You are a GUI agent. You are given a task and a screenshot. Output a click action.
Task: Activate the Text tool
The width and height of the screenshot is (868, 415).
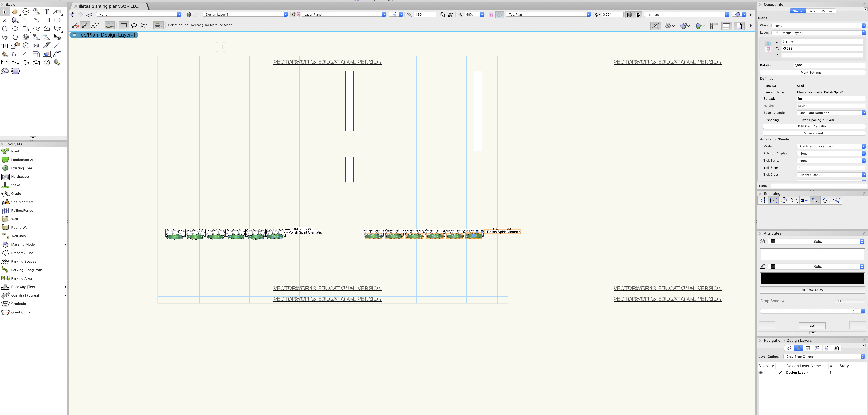click(x=47, y=12)
